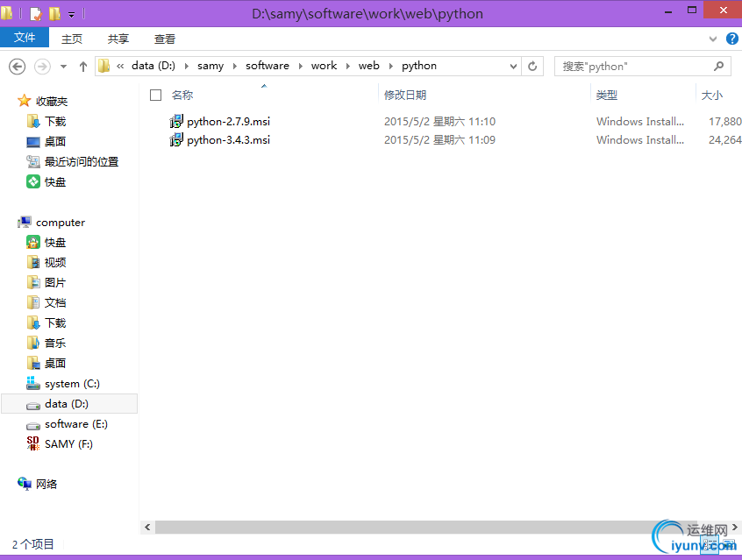Refresh the folder view
This screenshot has height=560, width=742.
click(x=532, y=67)
